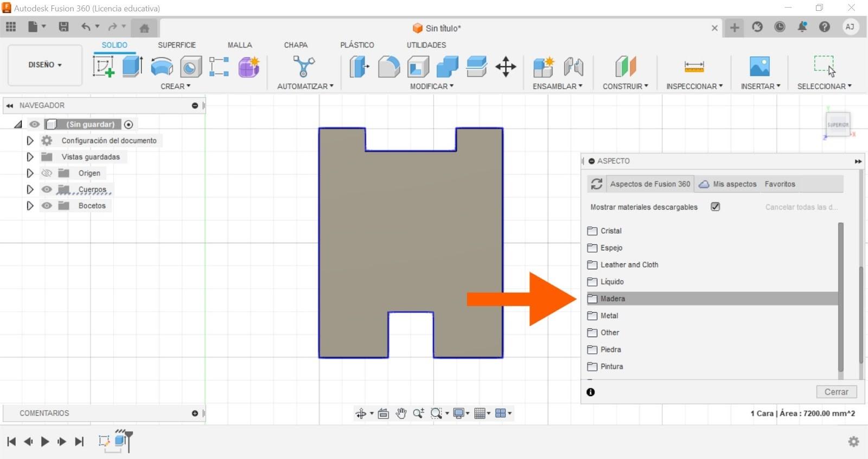Select the Offset Face tool
868x459 pixels.
tap(476, 67)
